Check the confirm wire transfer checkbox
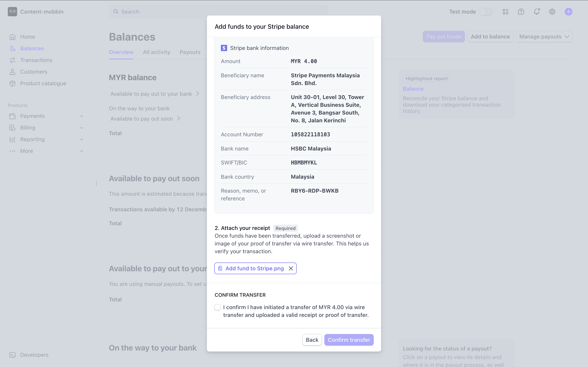The image size is (588, 367). tap(217, 307)
